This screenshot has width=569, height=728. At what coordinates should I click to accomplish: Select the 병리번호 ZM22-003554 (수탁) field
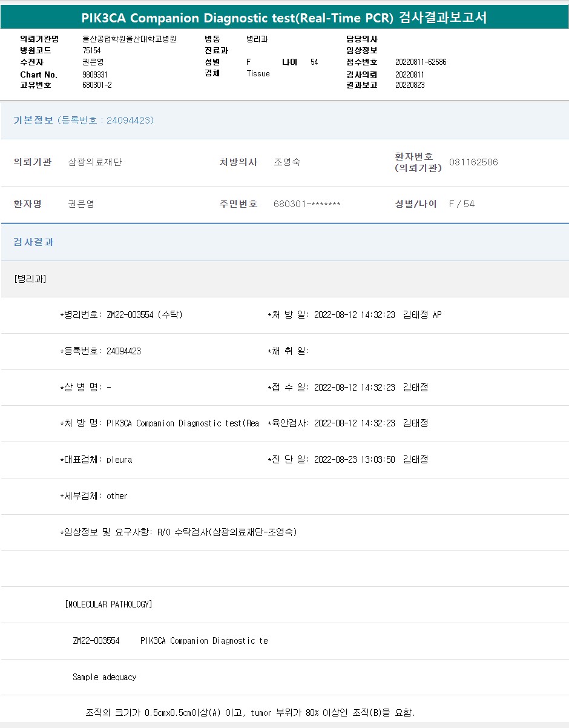(x=144, y=315)
